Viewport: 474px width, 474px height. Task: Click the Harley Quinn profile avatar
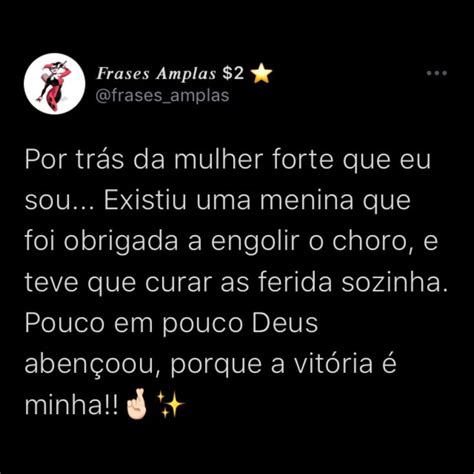[55, 84]
